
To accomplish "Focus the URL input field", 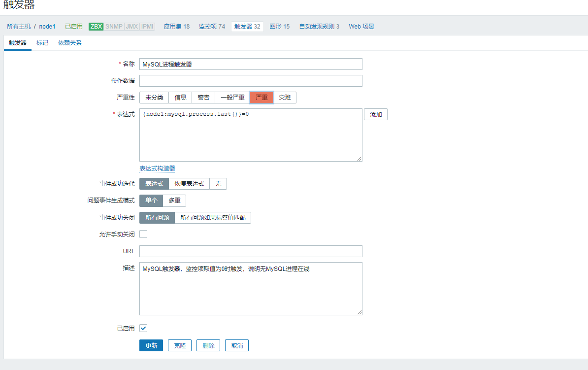I will [x=251, y=251].
